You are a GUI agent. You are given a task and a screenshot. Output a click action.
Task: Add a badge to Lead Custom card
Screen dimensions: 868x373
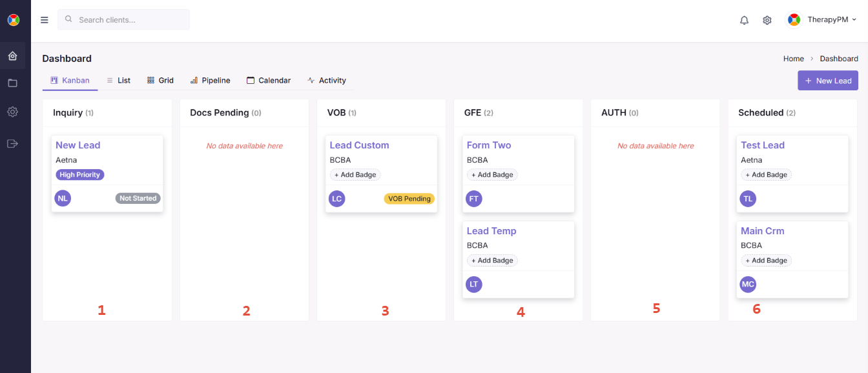(x=355, y=175)
